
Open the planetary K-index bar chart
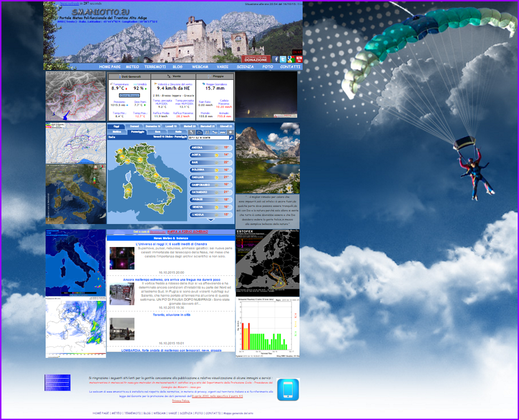[x=267, y=327]
